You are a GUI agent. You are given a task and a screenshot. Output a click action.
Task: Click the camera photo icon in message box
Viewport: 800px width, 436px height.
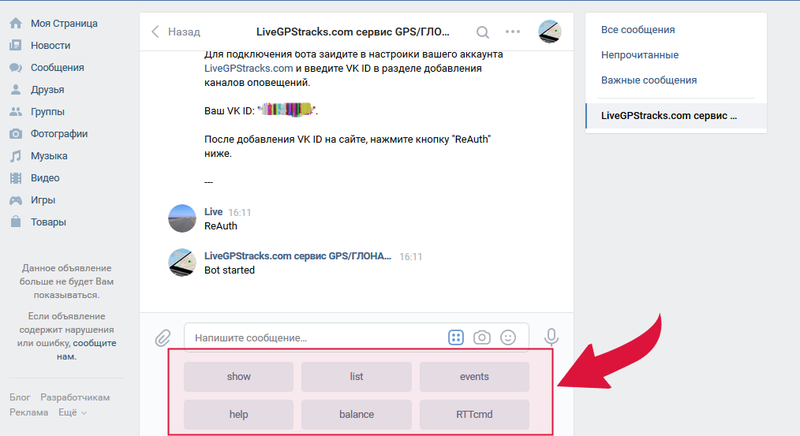482,338
